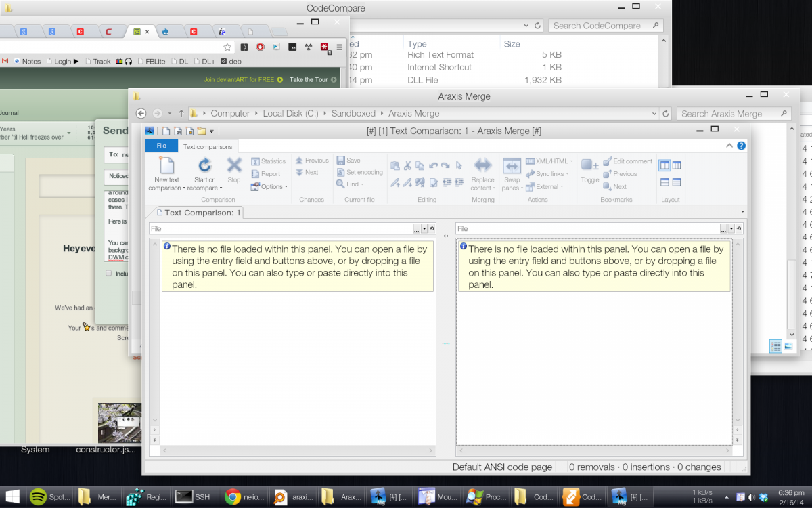Image resolution: width=812 pixels, height=508 pixels.
Task: Click the history icon beside left File field
Action: (432, 229)
